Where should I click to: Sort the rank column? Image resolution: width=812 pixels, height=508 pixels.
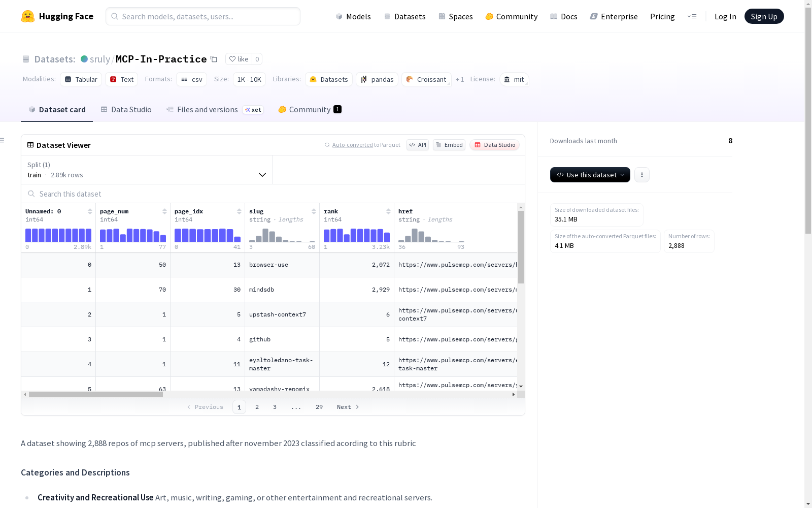coord(388,211)
